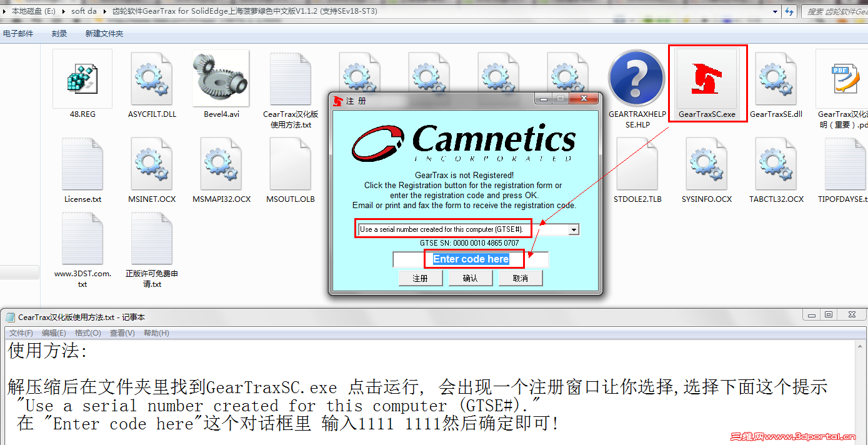Screen dimensions: 868x445
Task: Select the License.txt file icon
Action: 82,164
